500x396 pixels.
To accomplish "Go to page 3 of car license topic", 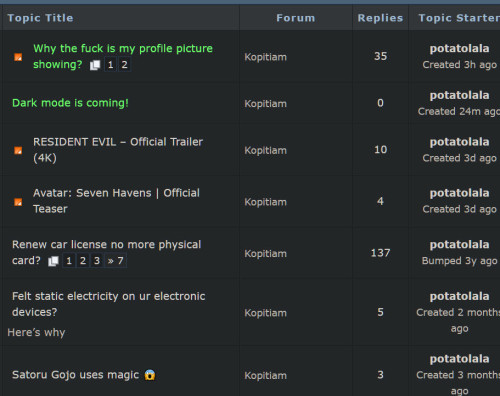I will pos(97,261).
